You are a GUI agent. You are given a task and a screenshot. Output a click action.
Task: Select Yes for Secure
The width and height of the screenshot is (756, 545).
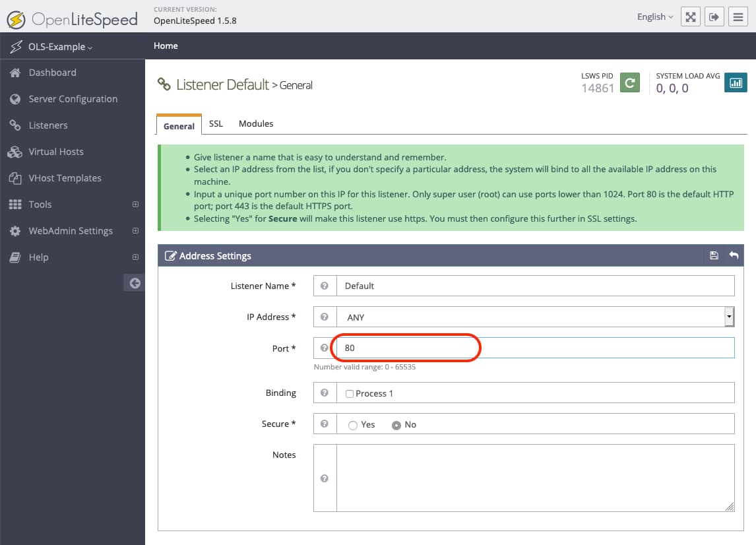[x=353, y=425]
